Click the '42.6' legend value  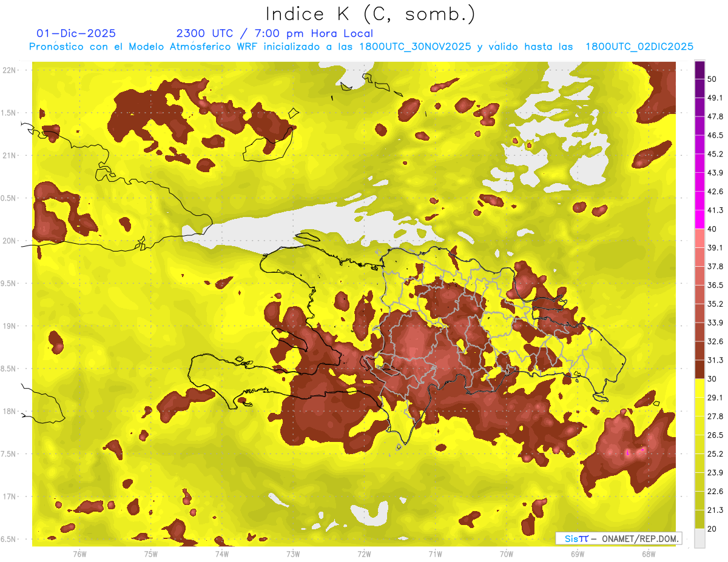click(715, 192)
